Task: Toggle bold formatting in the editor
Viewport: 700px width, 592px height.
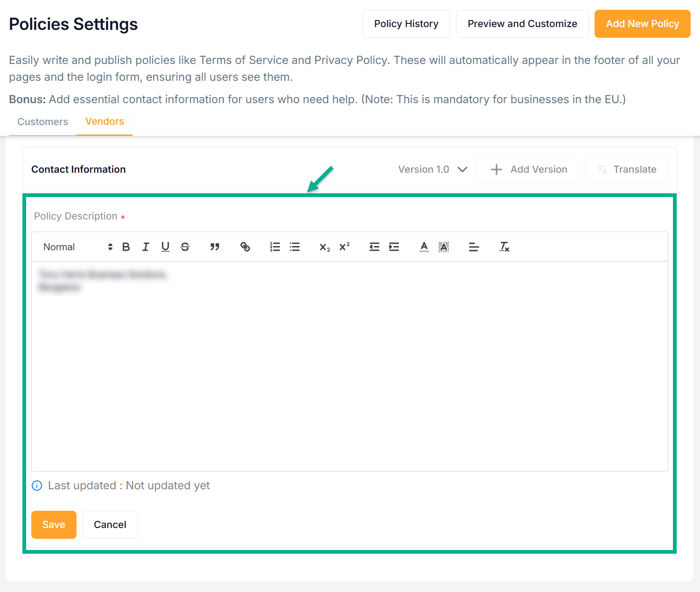Action: coord(126,247)
